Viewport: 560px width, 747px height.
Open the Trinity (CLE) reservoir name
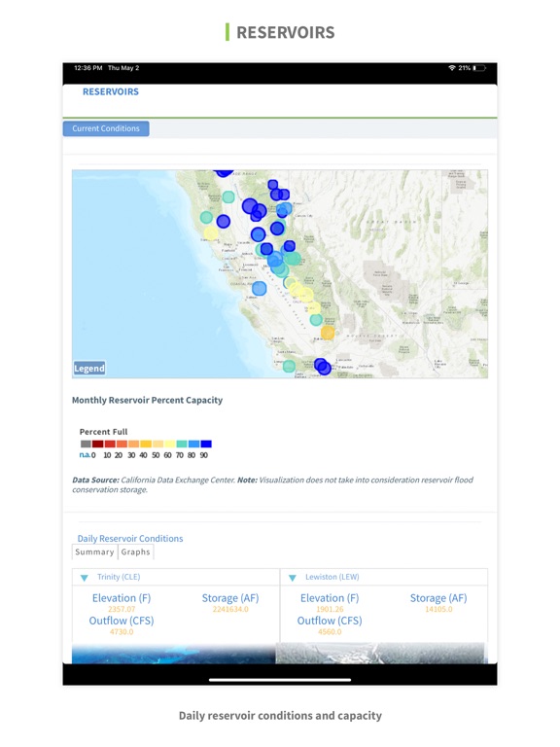point(119,577)
